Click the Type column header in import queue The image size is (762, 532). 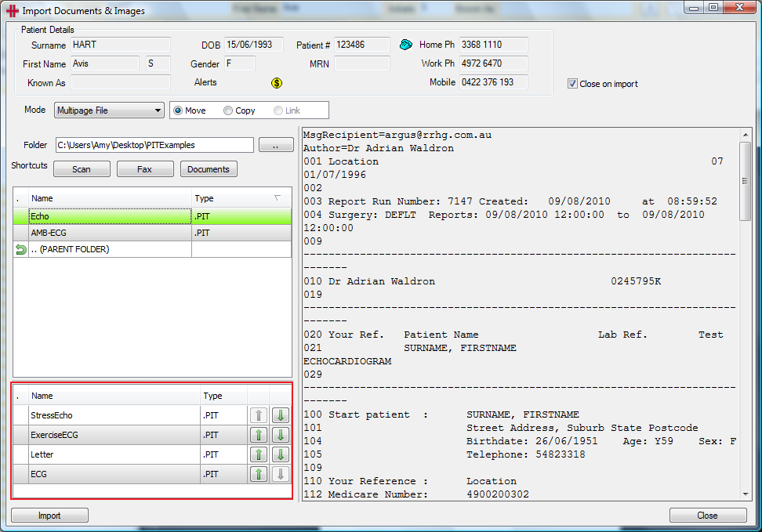tap(223, 396)
